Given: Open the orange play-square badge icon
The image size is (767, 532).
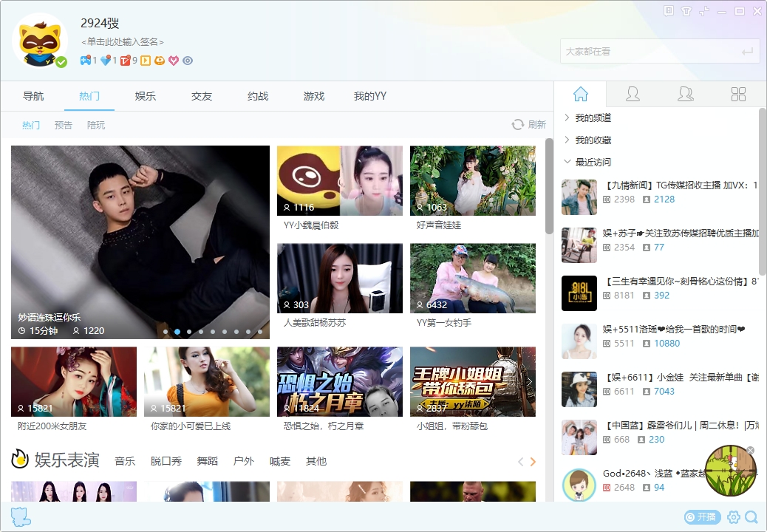Looking at the screenshot, I should 146,60.
